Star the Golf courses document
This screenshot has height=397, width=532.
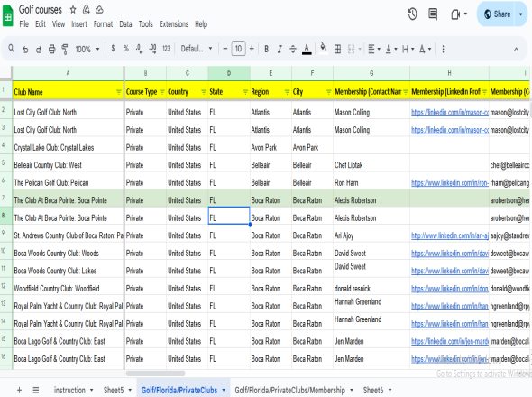click(x=73, y=10)
